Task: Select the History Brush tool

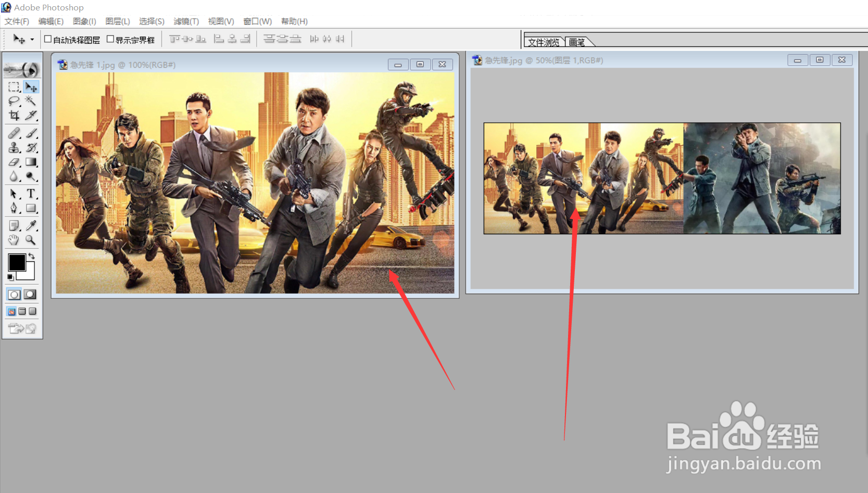Action: [x=31, y=148]
